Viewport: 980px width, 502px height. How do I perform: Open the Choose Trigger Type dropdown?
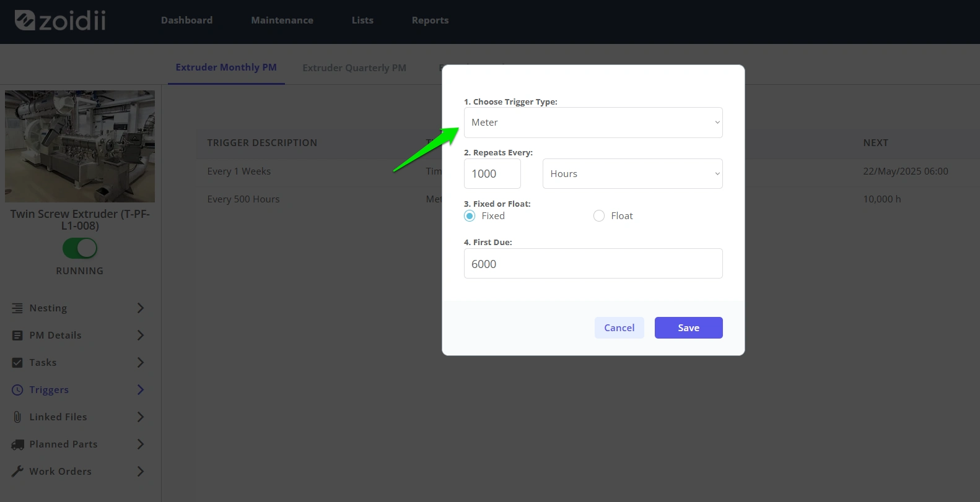(x=593, y=123)
